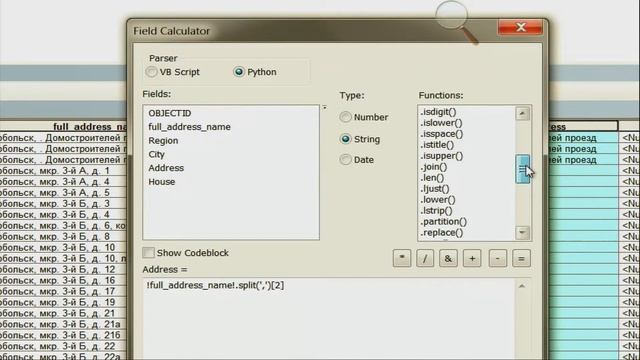Pick .partition() from the Functions list

444,222
